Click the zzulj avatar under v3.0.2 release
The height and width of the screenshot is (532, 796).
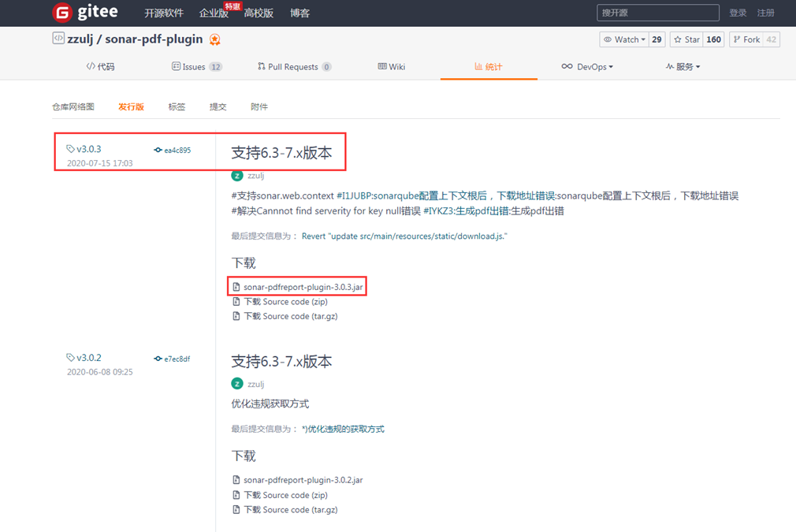(237, 384)
